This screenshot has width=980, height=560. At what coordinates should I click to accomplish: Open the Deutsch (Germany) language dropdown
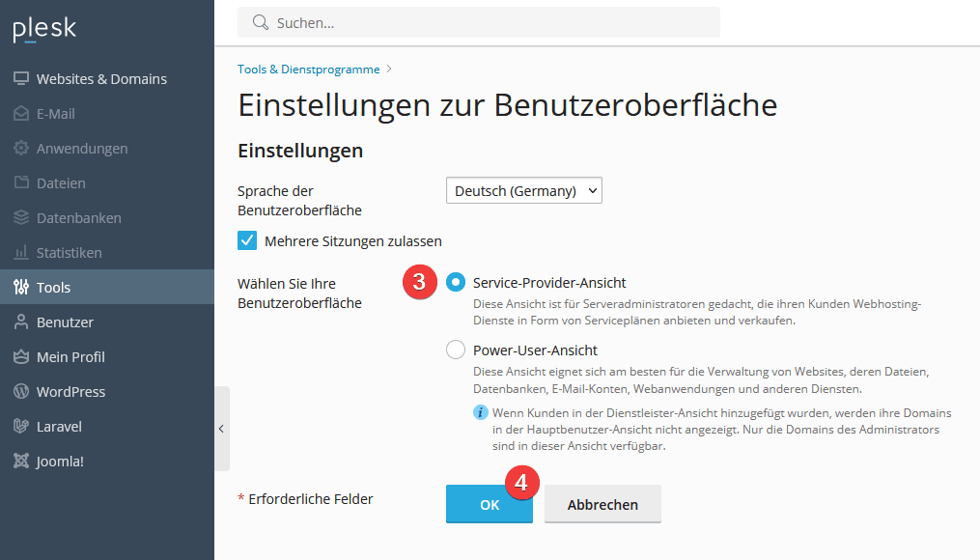click(524, 191)
